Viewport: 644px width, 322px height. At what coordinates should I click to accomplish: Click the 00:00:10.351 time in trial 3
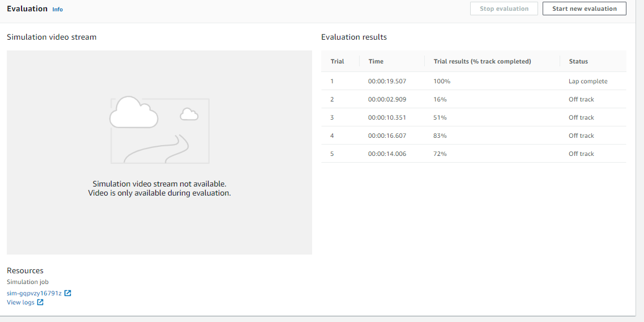tap(387, 117)
